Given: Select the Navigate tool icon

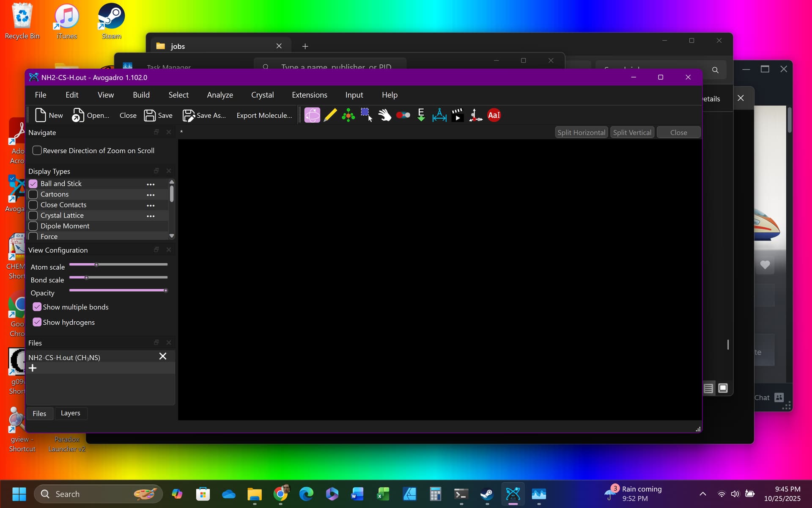Looking at the screenshot, I should 312,115.
